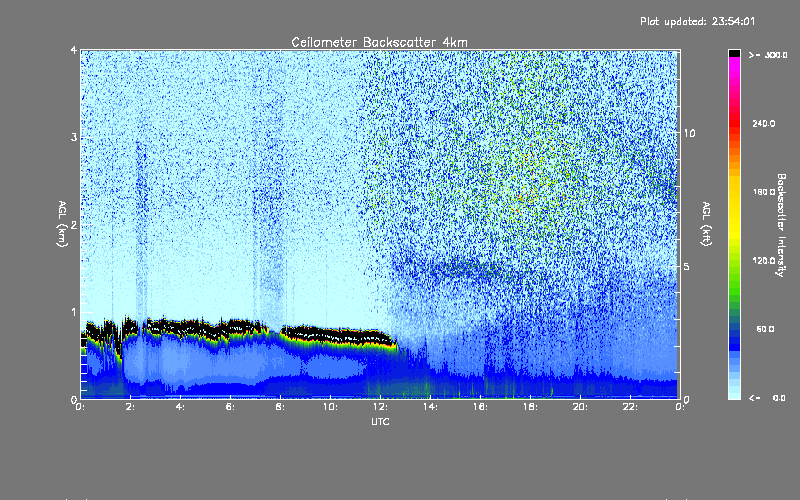
Task: Click the "8:" UTC time tick label
Action: point(281,407)
